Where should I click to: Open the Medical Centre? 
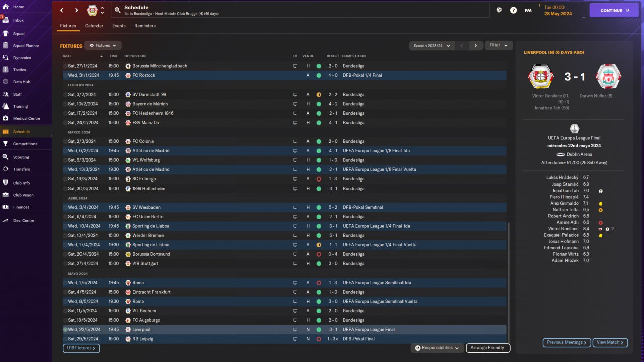point(25,118)
